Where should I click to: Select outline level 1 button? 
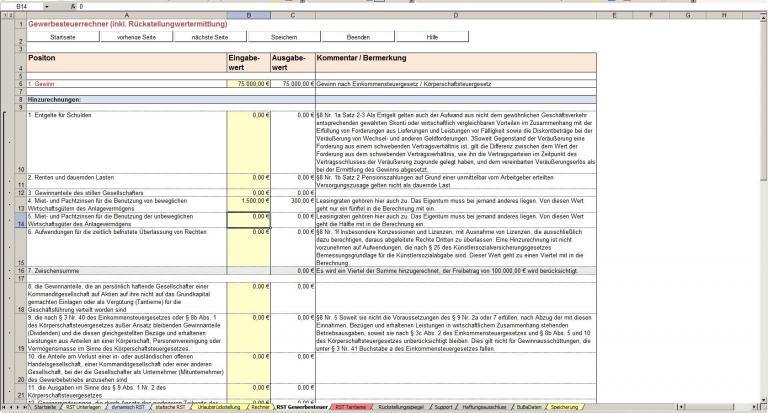click(x=4, y=16)
